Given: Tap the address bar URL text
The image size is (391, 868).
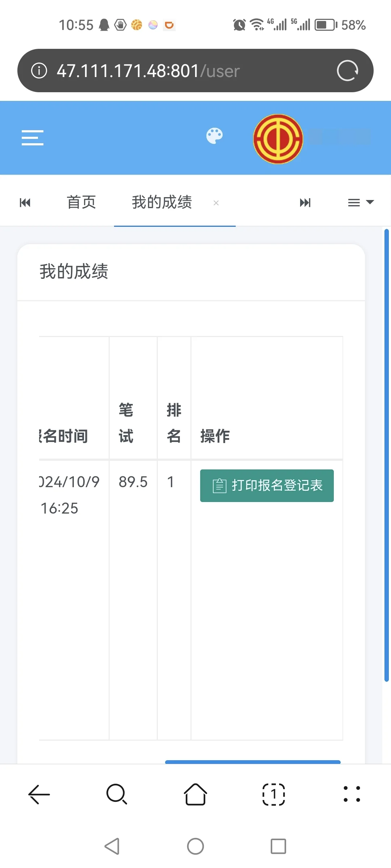Looking at the screenshot, I should coord(148,71).
